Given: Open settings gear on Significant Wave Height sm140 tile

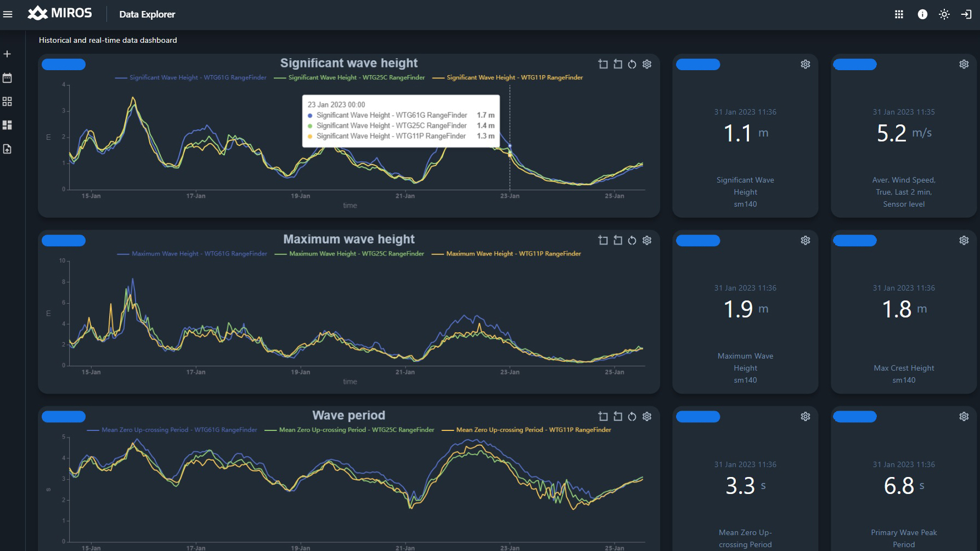Looking at the screenshot, I should [x=805, y=64].
